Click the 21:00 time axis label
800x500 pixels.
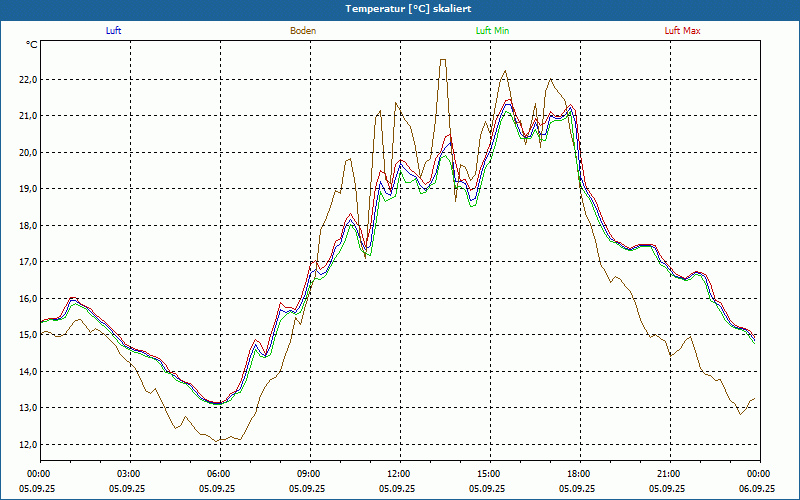(x=669, y=474)
